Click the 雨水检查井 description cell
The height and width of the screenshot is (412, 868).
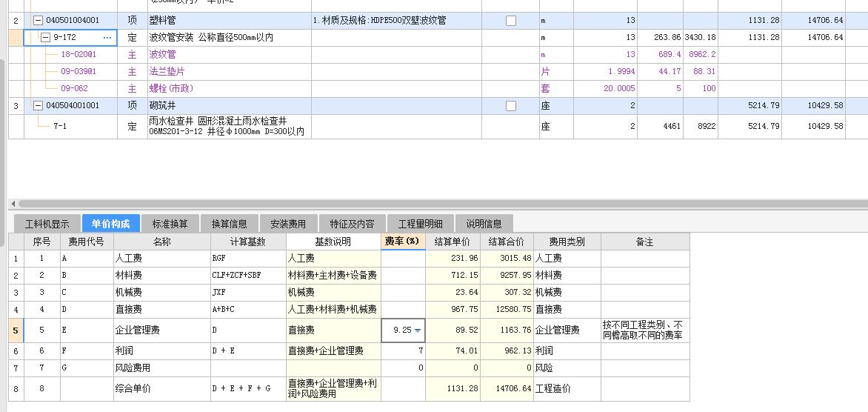229,126
